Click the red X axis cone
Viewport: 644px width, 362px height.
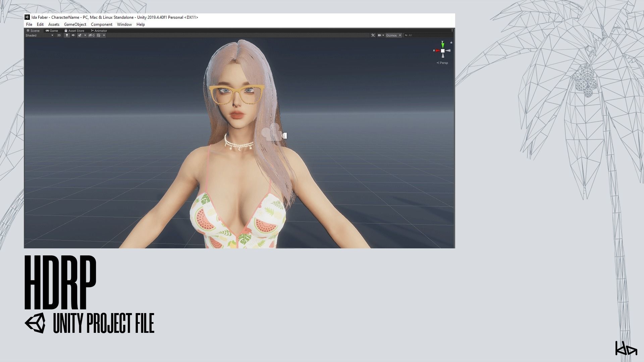pyautogui.click(x=437, y=51)
